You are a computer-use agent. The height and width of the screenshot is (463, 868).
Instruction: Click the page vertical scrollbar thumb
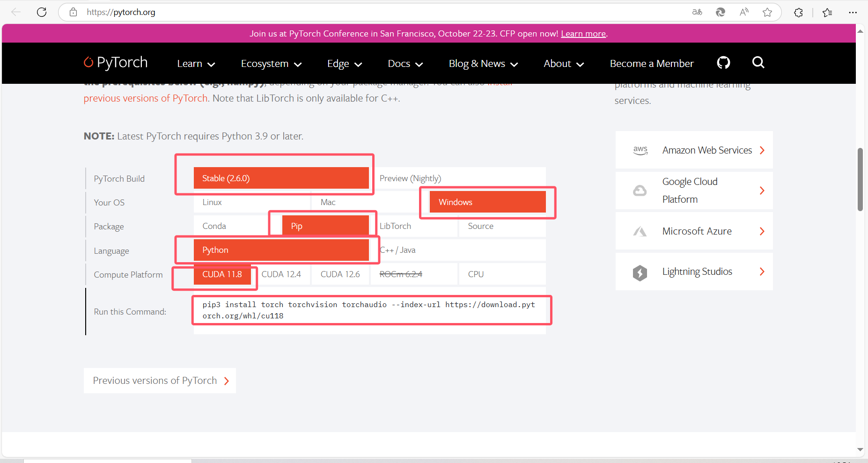pos(860,179)
